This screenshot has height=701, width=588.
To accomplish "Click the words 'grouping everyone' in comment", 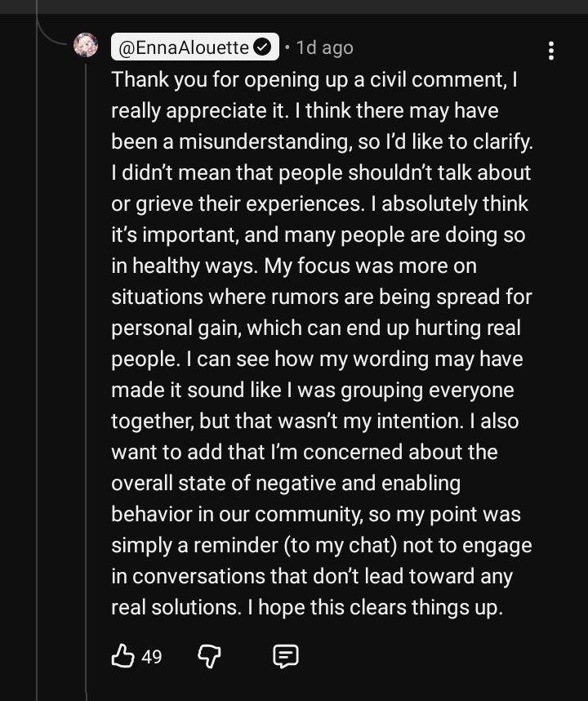I will click(427, 391).
